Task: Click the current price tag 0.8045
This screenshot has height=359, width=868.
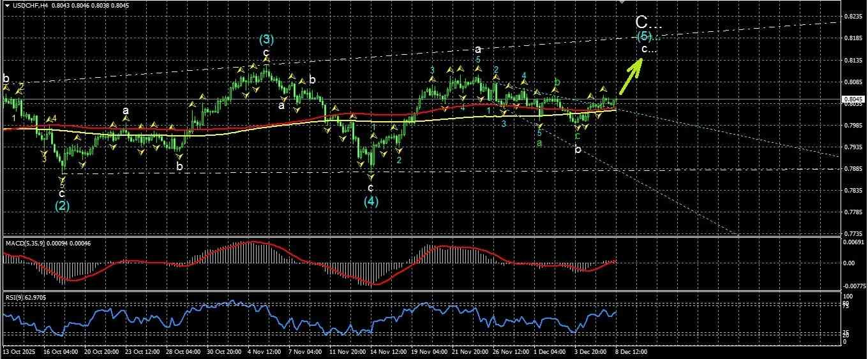Action: tap(853, 99)
